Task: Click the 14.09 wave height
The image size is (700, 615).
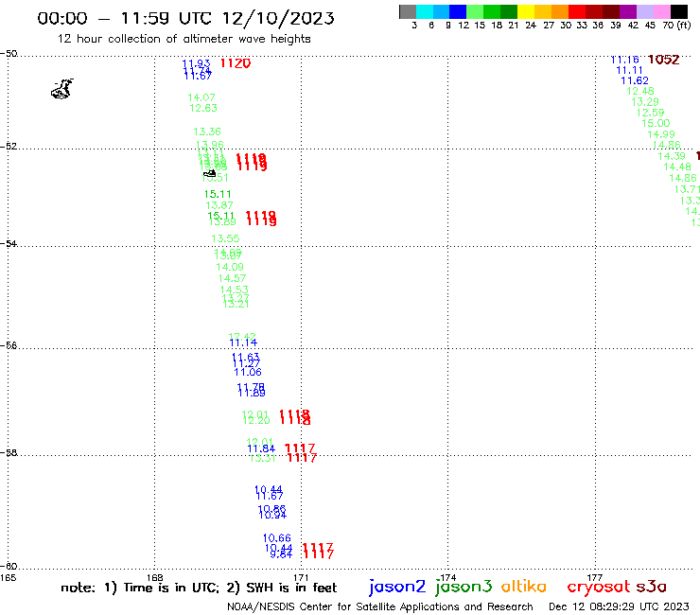Action: [230, 267]
